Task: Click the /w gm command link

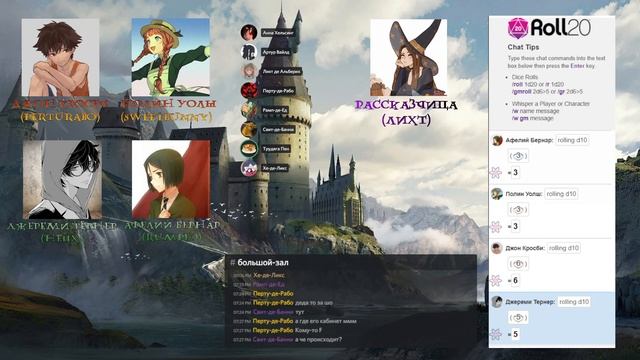Action: click(520, 118)
